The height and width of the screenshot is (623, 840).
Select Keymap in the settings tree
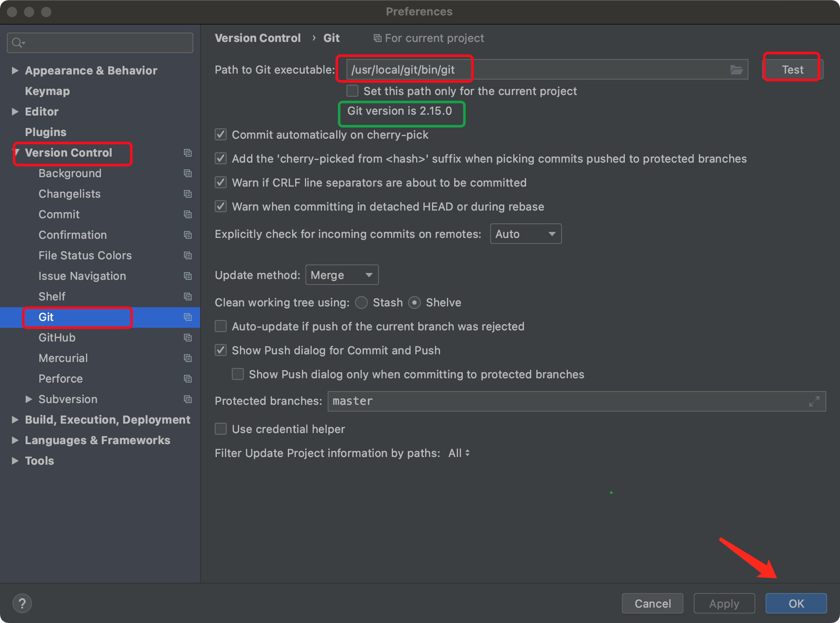tap(47, 91)
